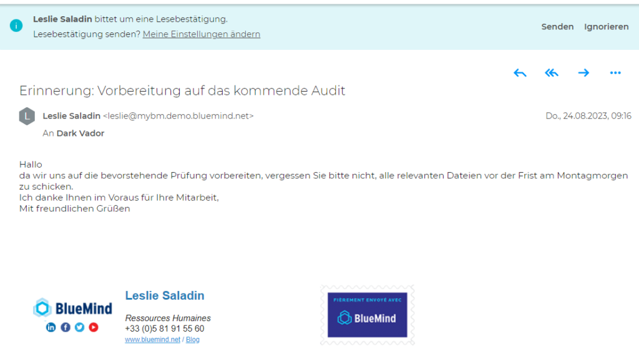639x364 pixels.
Task: Open the "Meine Einstellungen ändern" link
Action: 201,34
